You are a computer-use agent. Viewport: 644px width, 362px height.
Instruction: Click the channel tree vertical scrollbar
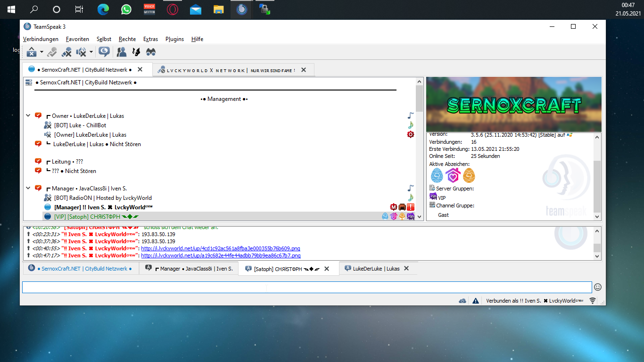point(419,99)
